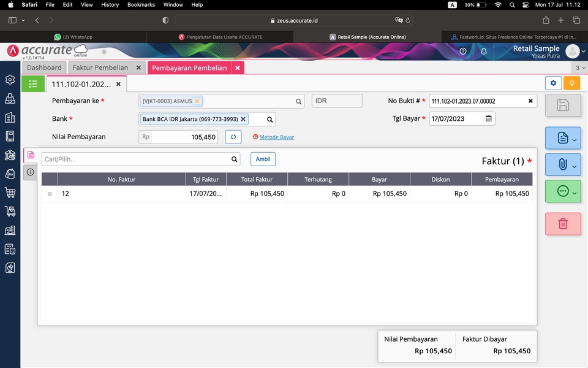Click the Safari reload page button
The height and width of the screenshot is (368, 588).
click(408, 20)
